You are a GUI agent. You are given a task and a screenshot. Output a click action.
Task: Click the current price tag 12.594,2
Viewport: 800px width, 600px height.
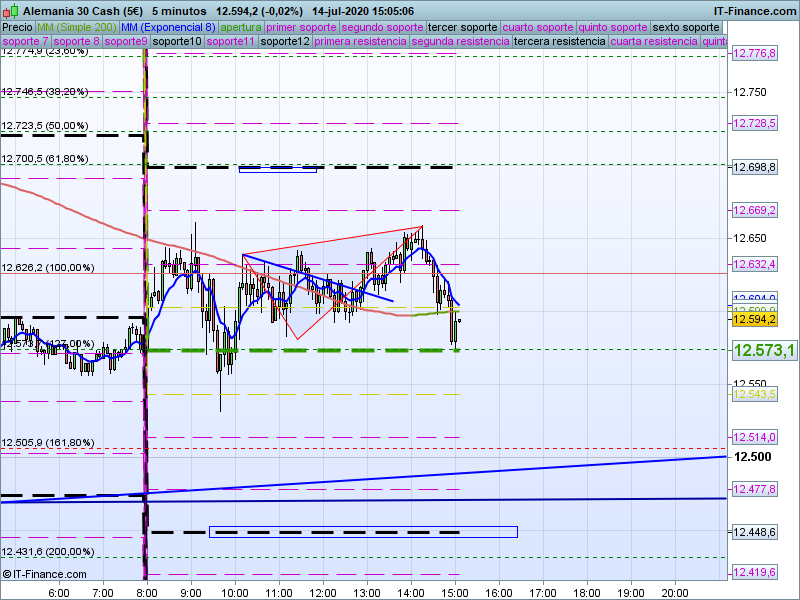tap(755, 319)
